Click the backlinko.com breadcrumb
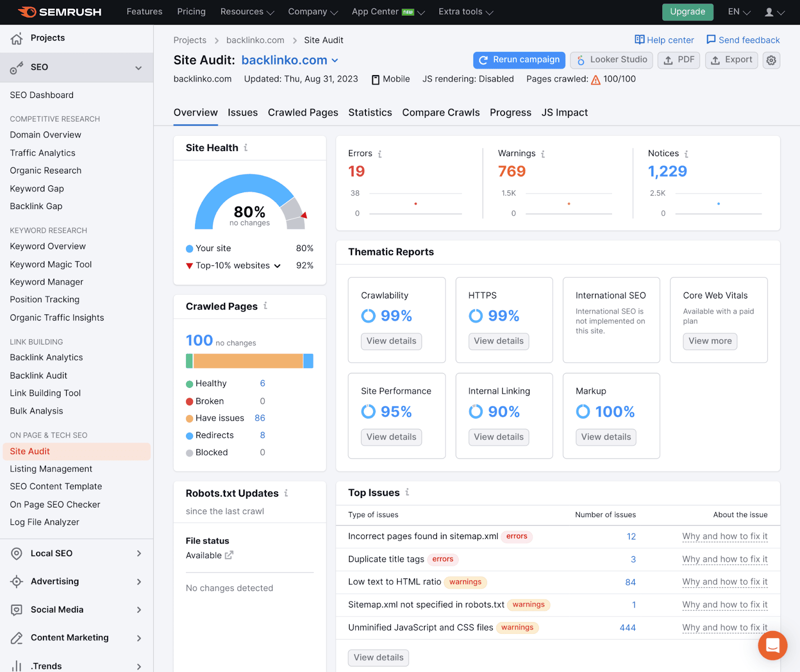 (255, 40)
